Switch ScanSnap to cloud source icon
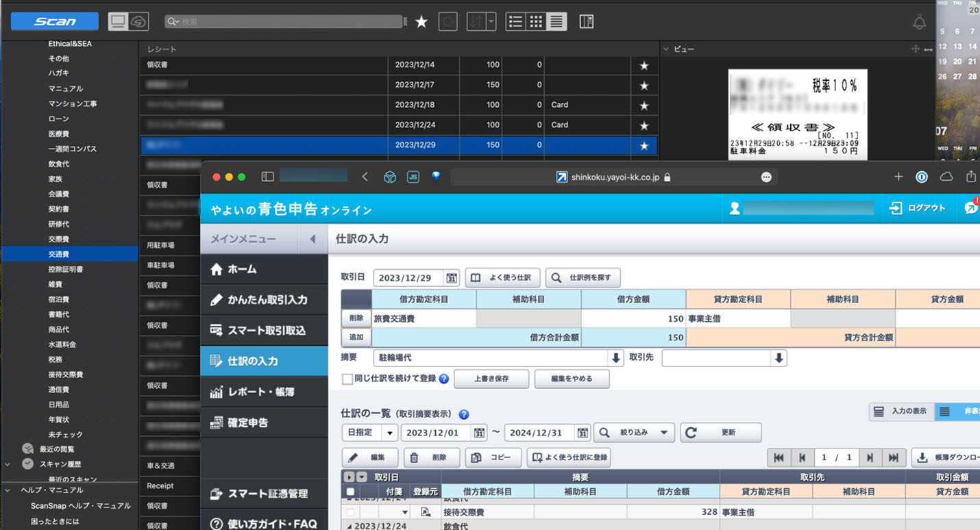 click(x=138, y=22)
